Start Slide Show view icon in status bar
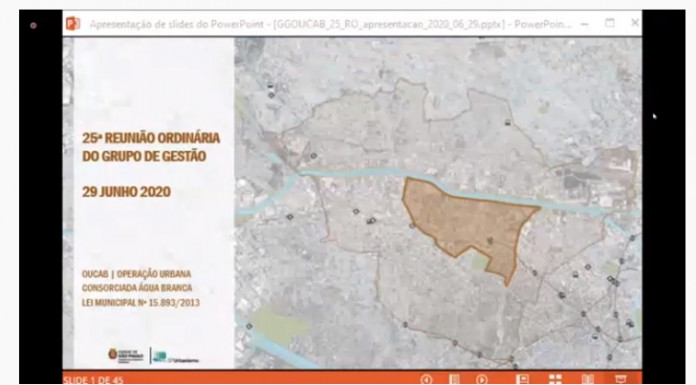The image size is (696, 385). [x=621, y=380]
